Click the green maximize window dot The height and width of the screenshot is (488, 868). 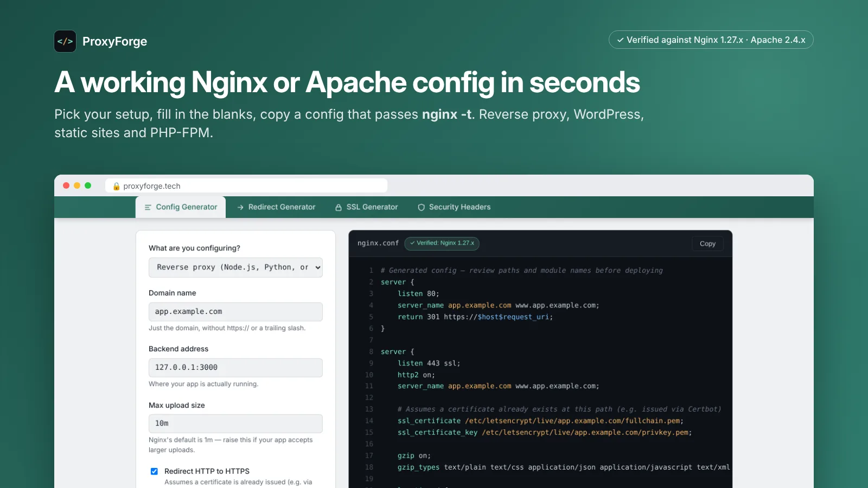point(88,185)
